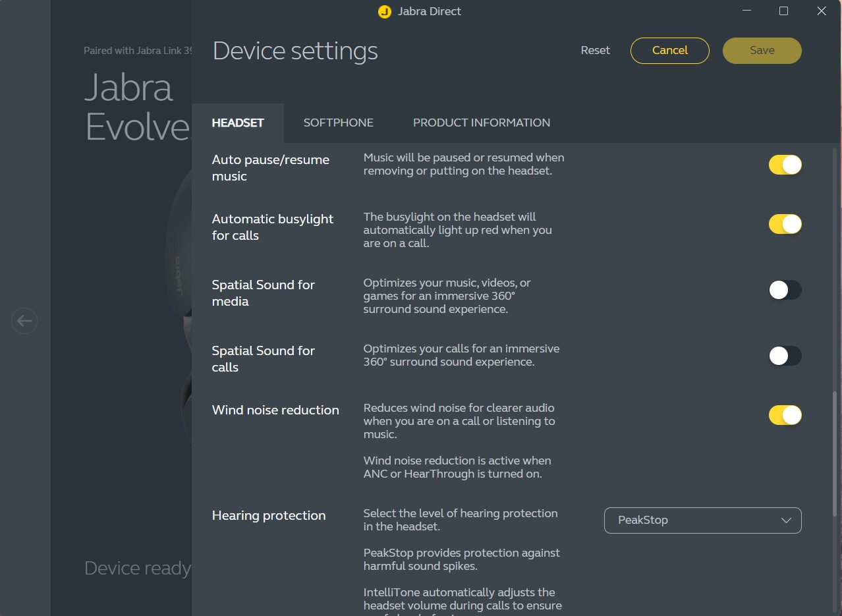842x616 pixels.
Task: Click the Reset link
Action: point(595,51)
